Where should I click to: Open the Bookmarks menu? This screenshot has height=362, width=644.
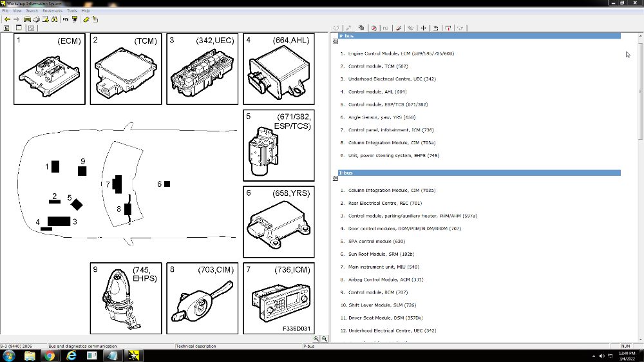click(52, 11)
